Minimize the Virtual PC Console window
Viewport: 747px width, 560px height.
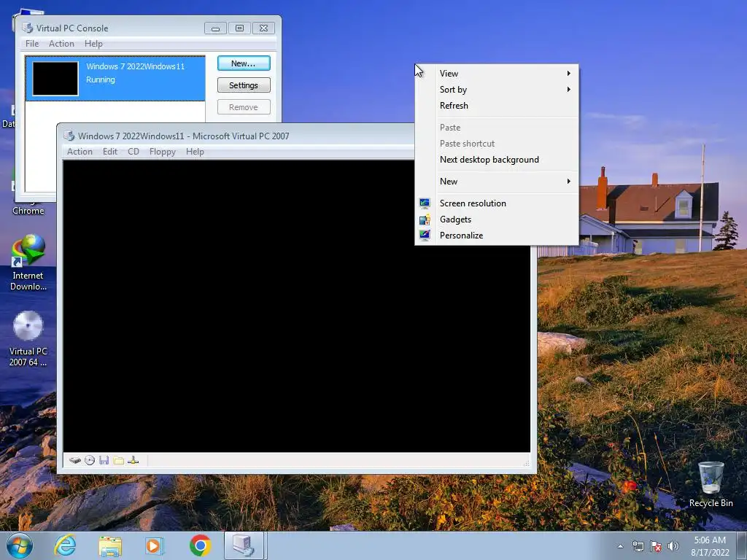pyautogui.click(x=215, y=28)
